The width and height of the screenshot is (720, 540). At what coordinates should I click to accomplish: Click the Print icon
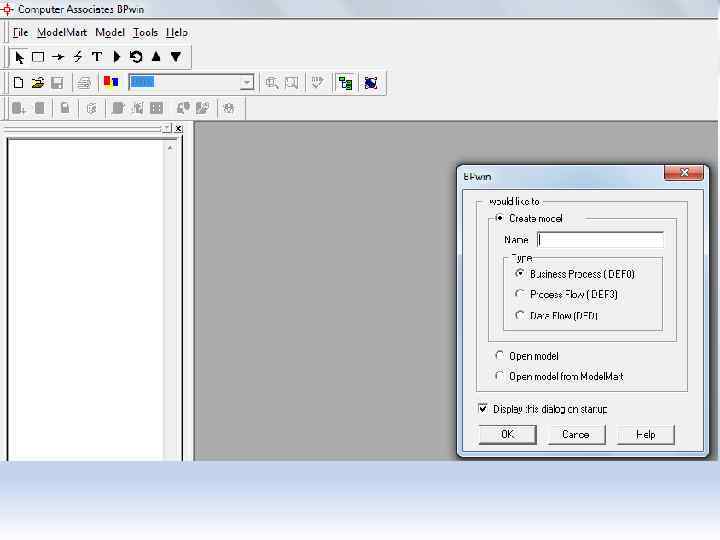(84, 83)
